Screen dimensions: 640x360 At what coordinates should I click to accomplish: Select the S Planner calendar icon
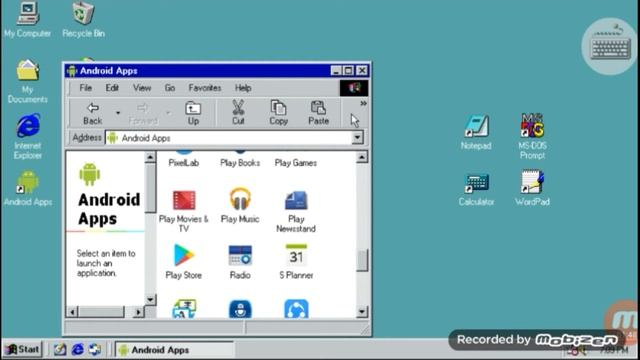click(296, 256)
